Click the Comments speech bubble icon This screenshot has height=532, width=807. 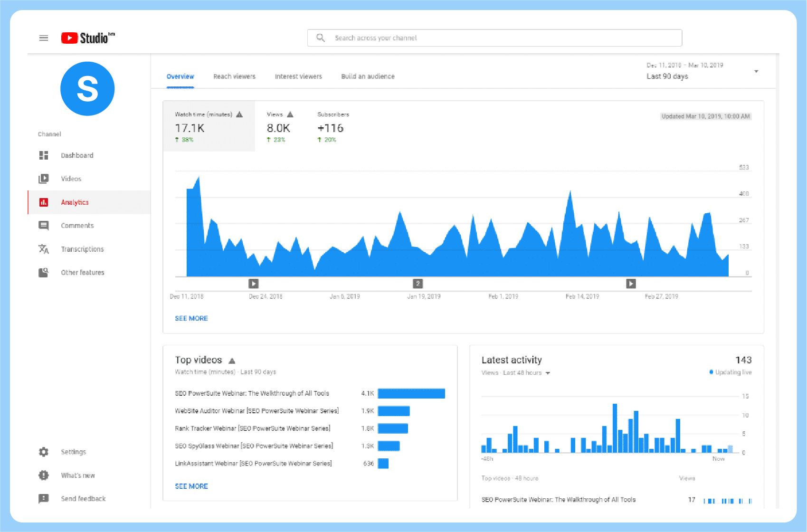[x=44, y=226]
